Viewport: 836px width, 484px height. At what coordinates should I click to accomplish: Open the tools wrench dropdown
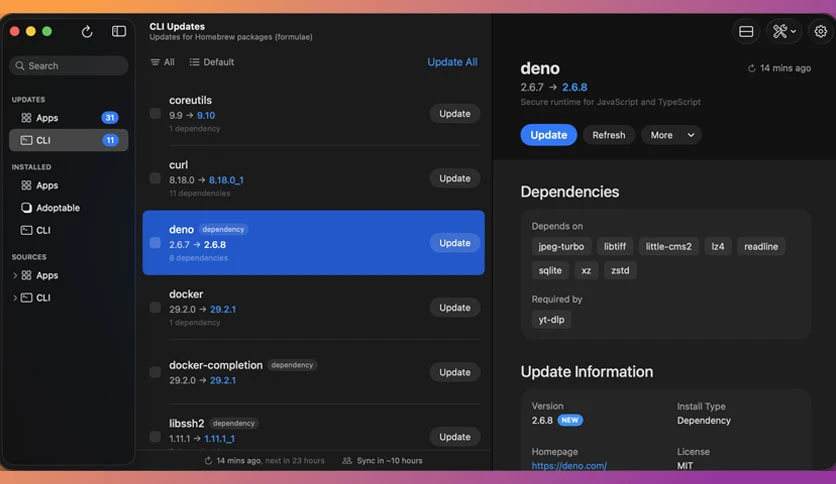tap(784, 31)
